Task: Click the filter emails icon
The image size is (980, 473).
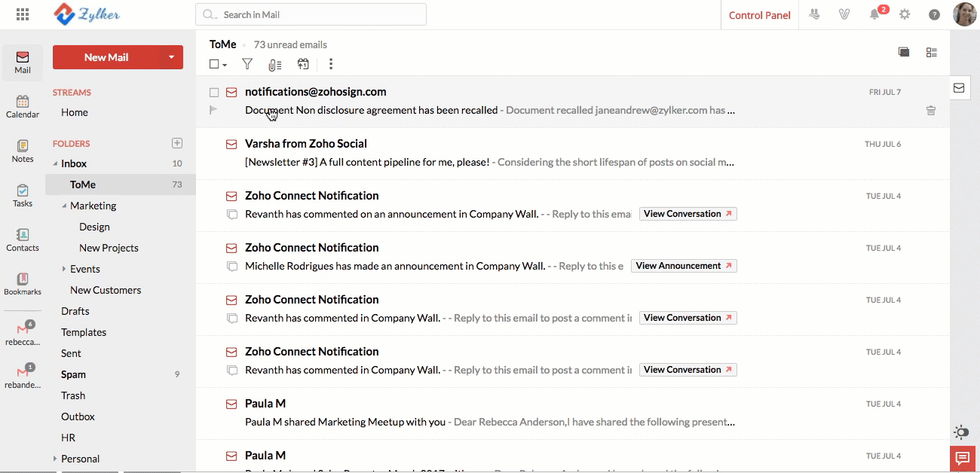Action: coord(247,64)
